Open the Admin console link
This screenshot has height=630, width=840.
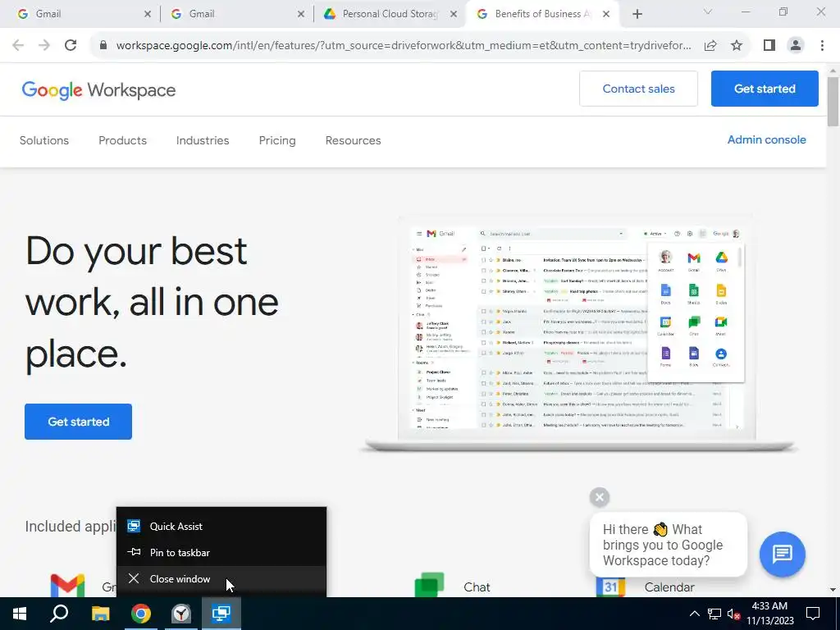coord(767,139)
